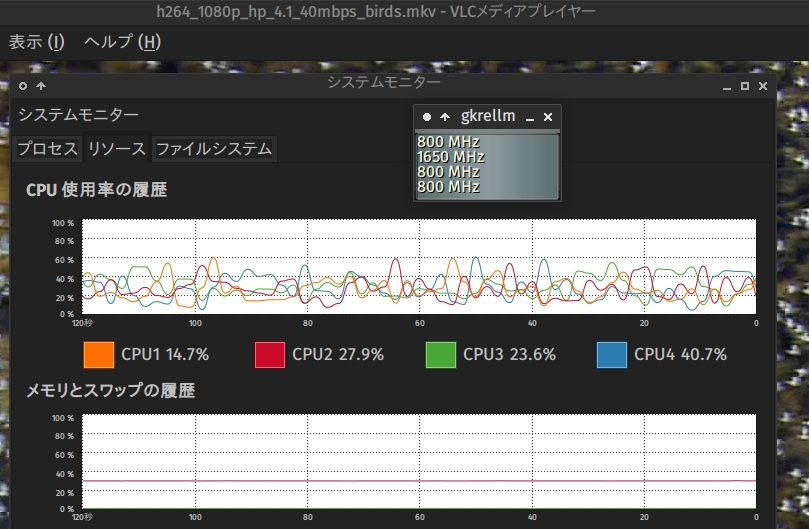The width and height of the screenshot is (809, 529).
Task: Maximize the システムモニター window
Action: point(745,86)
